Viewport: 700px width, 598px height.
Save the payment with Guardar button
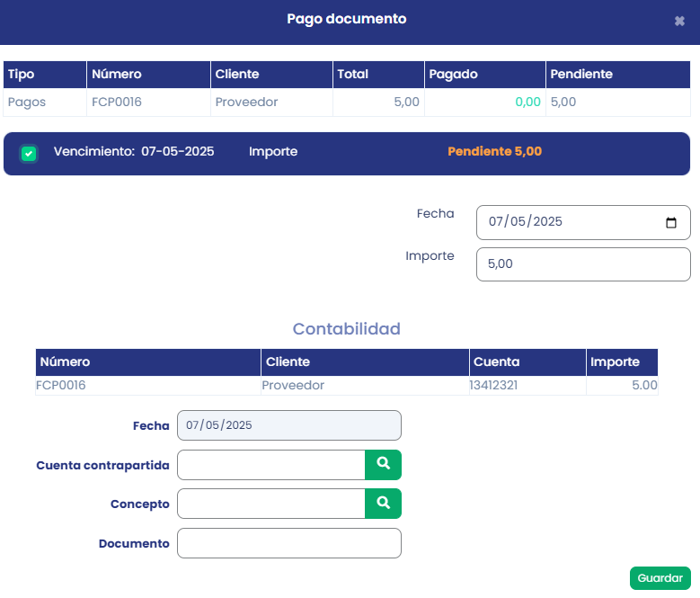(x=660, y=578)
